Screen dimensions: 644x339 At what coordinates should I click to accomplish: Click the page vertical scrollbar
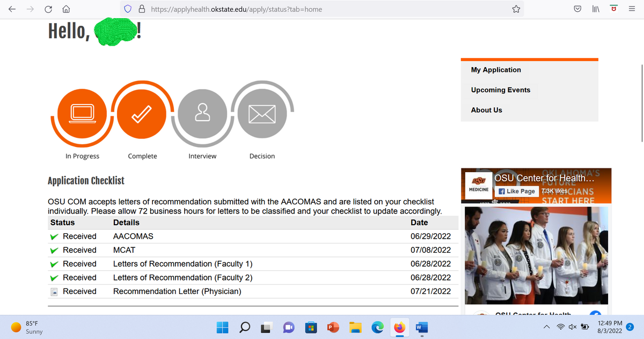pyautogui.click(x=642, y=102)
